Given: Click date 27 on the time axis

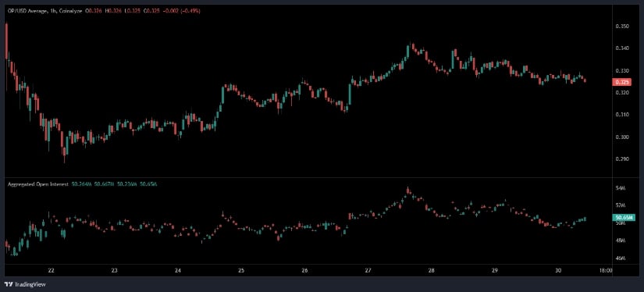Looking at the screenshot, I should [x=368, y=271].
